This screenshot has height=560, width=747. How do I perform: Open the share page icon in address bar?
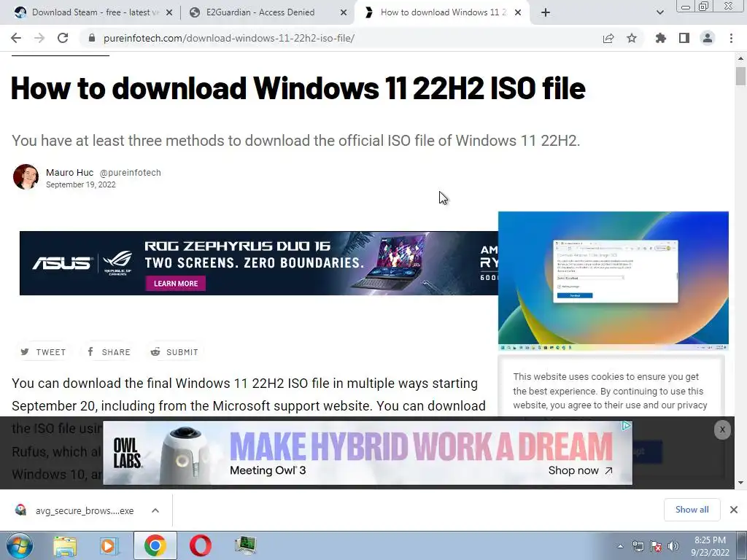(608, 38)
